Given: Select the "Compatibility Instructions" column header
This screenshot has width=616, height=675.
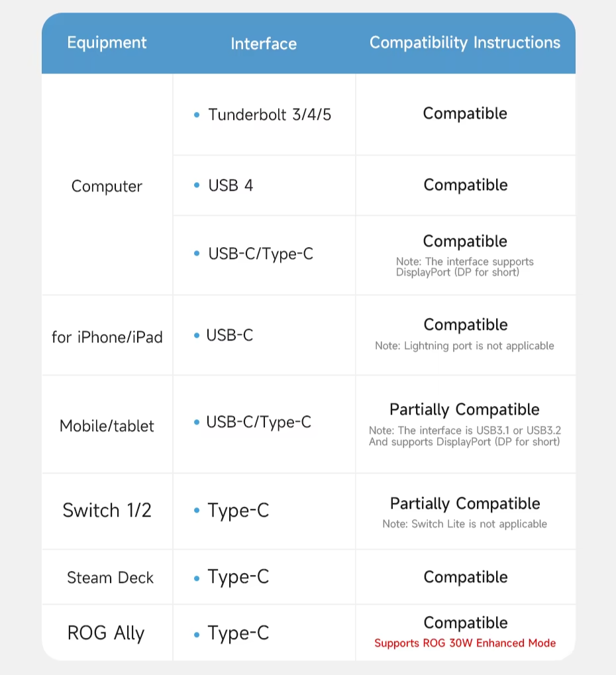Looking at the screenshot, I should pos(465,43).
